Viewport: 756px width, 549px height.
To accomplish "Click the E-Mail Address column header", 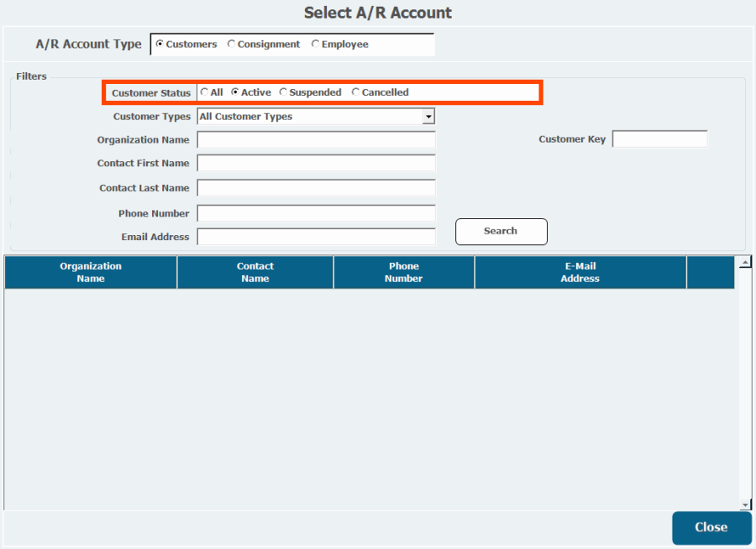I will [580, 272].
